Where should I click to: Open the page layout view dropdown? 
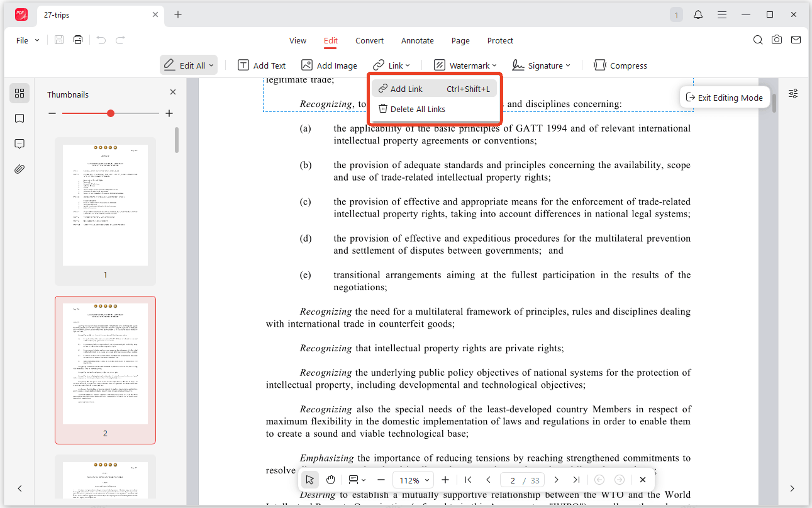[357, 480]
